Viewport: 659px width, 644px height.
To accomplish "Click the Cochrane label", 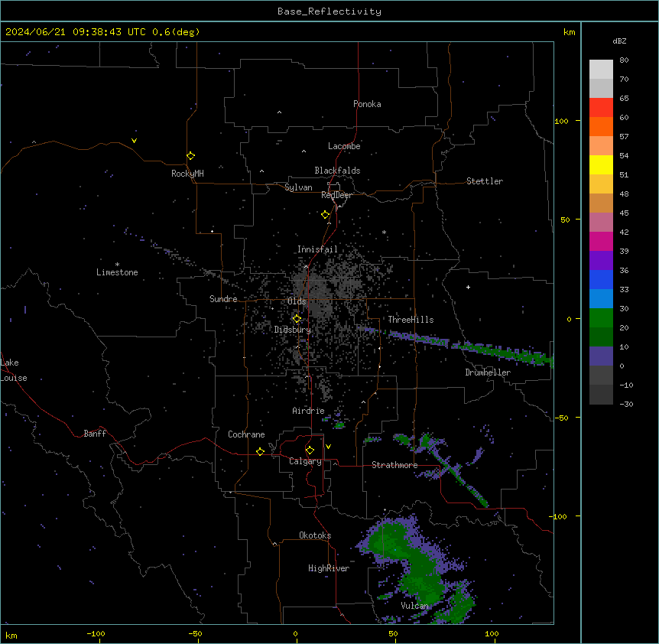I will point(246,434).
